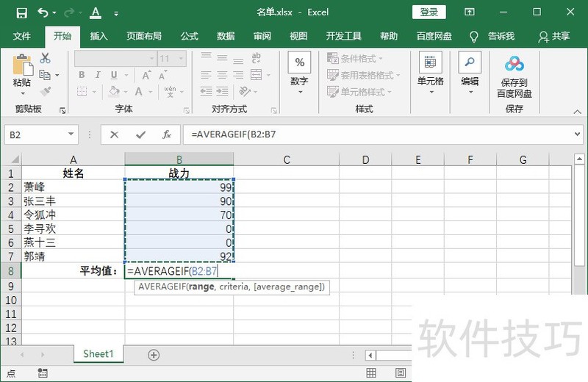Align text left icon
The width and height of the screenshot is (588, 382).
point(206,75)
